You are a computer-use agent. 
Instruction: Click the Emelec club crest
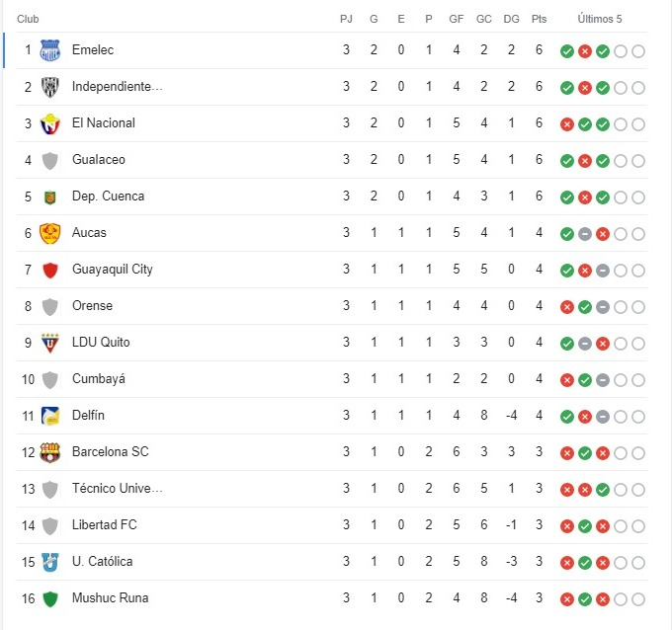click(x=50, y=50)
